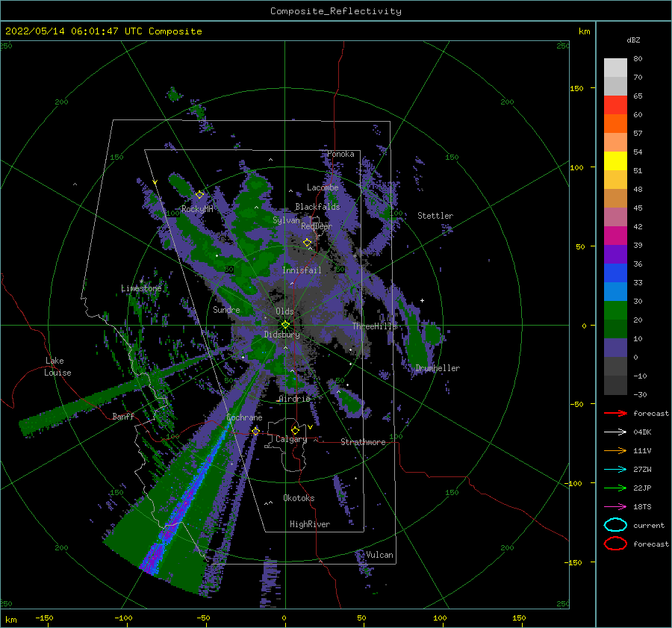Click the 150 tick on right km axis
Screen dimensions: 672x628
coord(576,88)
